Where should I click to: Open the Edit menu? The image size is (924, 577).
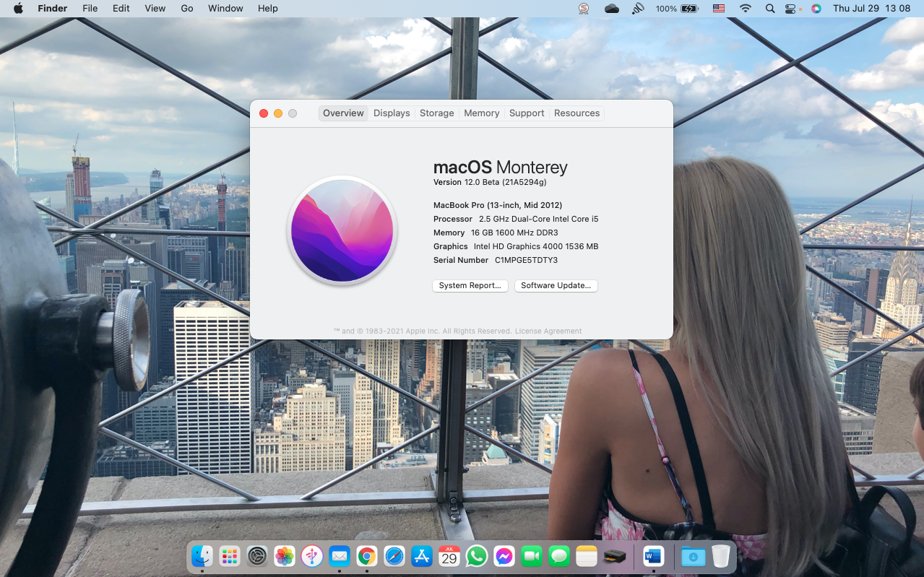[x=121, y=9]
